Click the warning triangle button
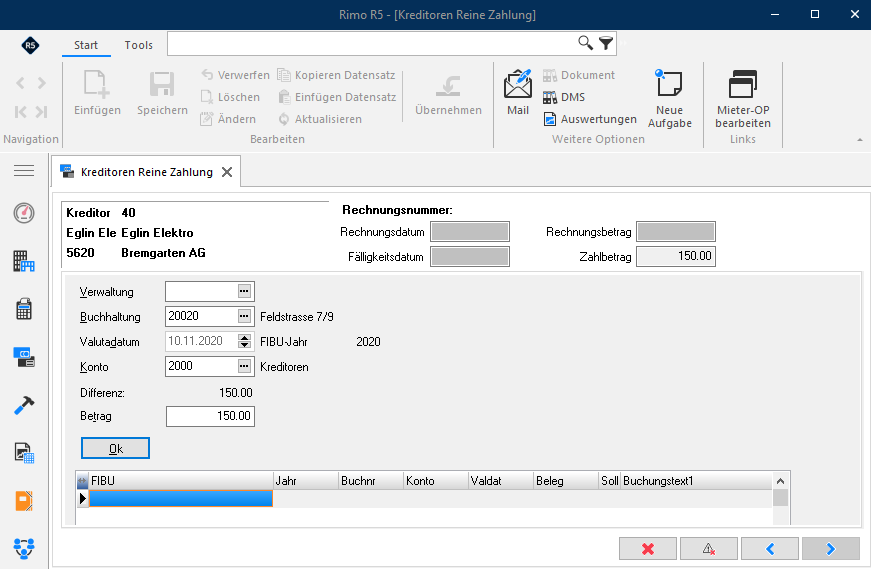Image resolution: width=871 pixels, height=569 pixels. click(709, 549)
